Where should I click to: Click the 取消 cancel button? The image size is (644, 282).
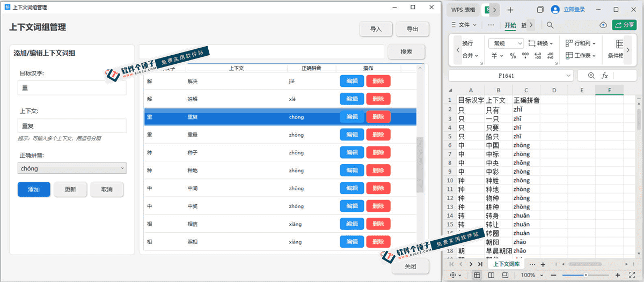click(x=107, y=189)
